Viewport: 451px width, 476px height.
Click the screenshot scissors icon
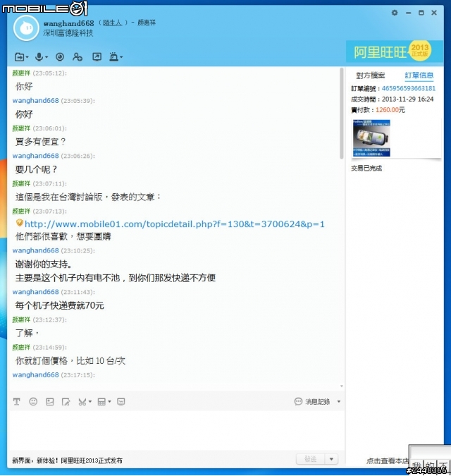(x=82, y=402)
